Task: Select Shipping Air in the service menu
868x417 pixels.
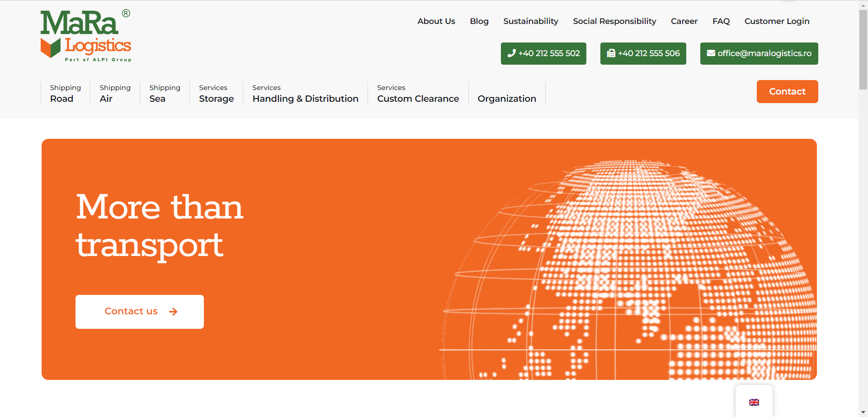Action: point(115,93)
